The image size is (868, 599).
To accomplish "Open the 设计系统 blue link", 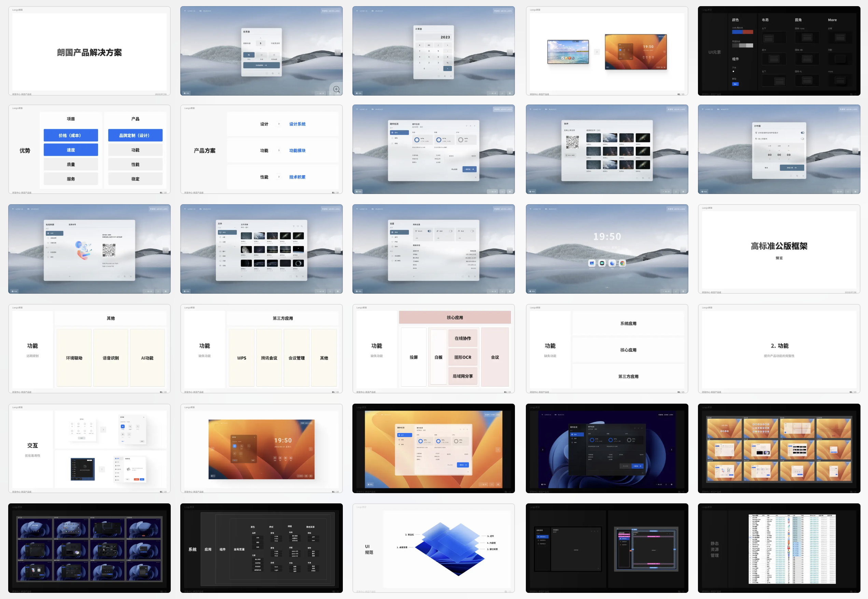I will pyautogui.click(x=297, y=124).
